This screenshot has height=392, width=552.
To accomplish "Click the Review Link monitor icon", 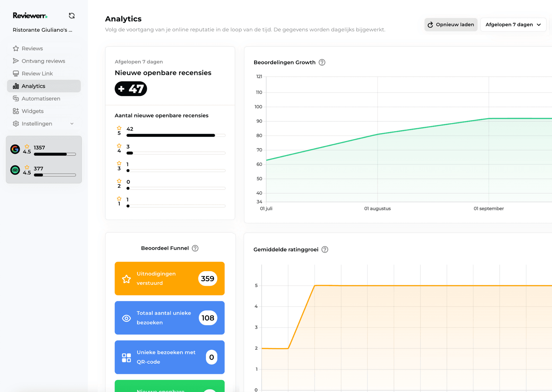I will coord(16,73).
